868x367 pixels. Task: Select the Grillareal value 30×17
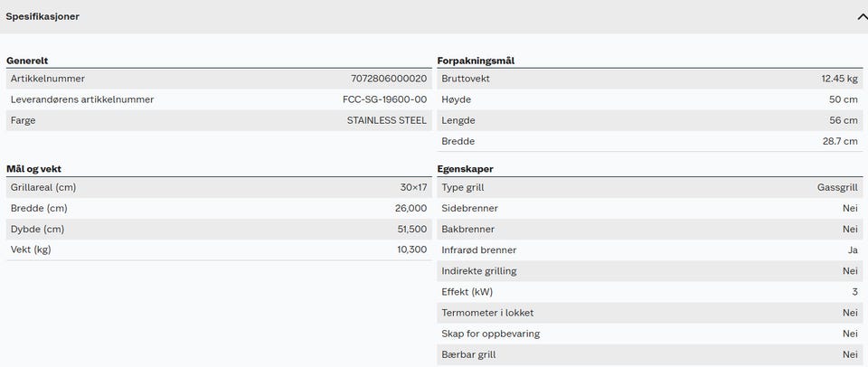click(412, 187)
